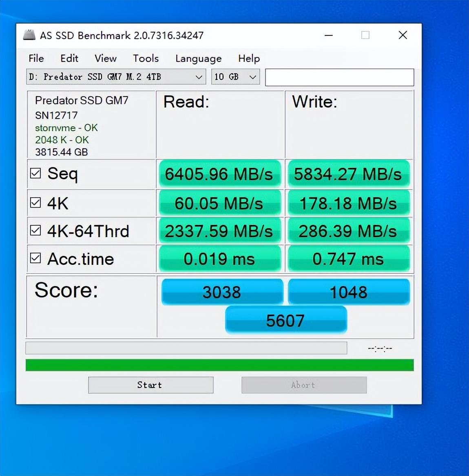Open the Tools menu
The width and height of the screenshot is (469, 476).
(x=146, y=58)
